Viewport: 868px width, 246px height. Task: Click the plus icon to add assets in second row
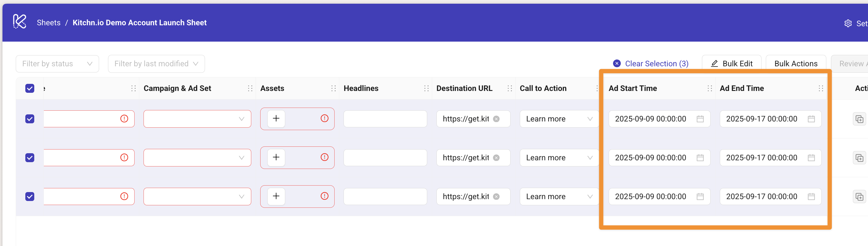pos(276,157)
